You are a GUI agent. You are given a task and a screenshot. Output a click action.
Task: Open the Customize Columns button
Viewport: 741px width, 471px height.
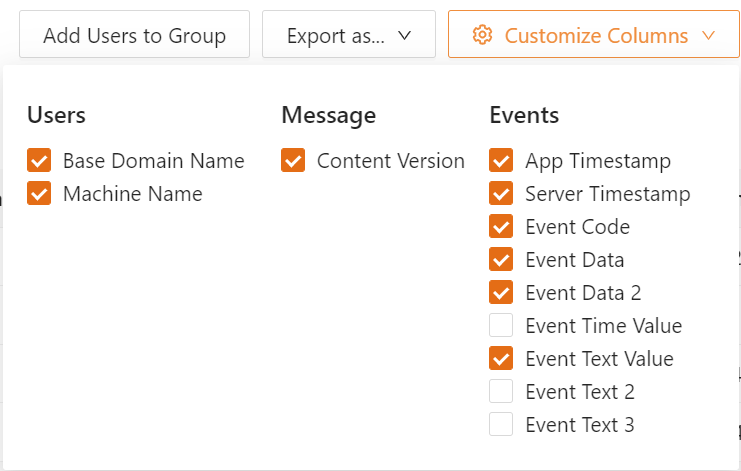(x=594, y=34)
